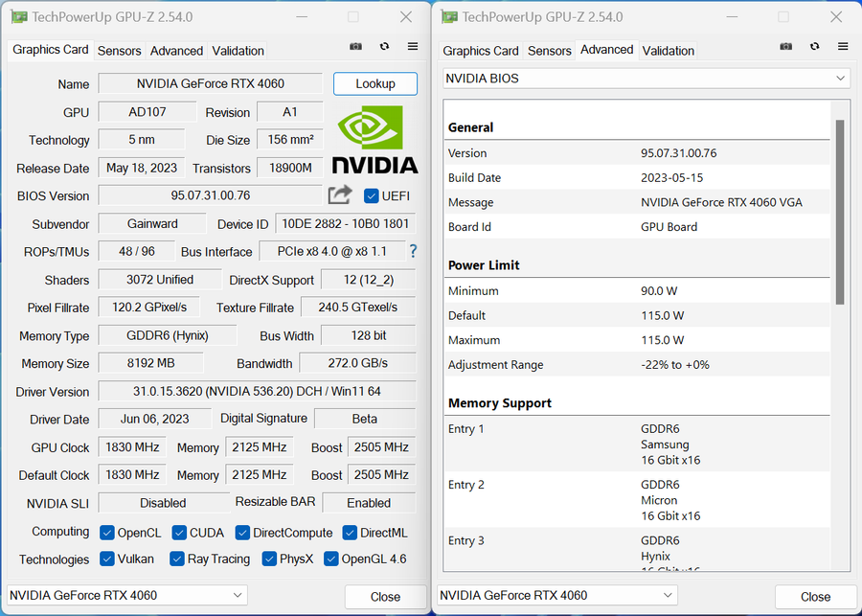Open the hamburger menu in left window

(x=413, y=47)
